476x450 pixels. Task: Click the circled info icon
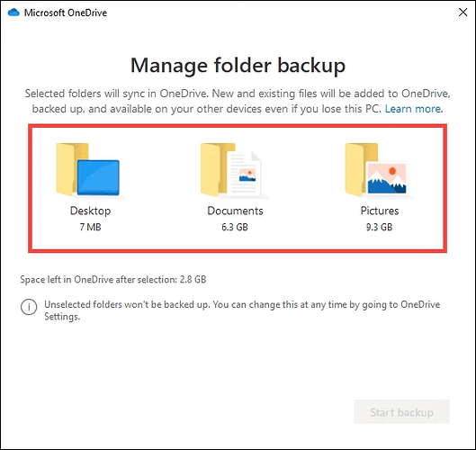click(x=29, y=307)
